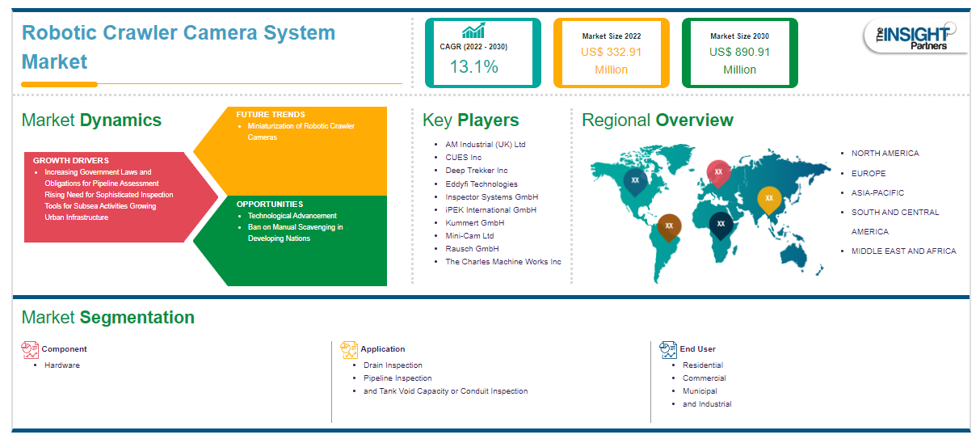Screen dimensions: 980x439
Task: Click the 'Component' segment label
Action: click(65, 349)
